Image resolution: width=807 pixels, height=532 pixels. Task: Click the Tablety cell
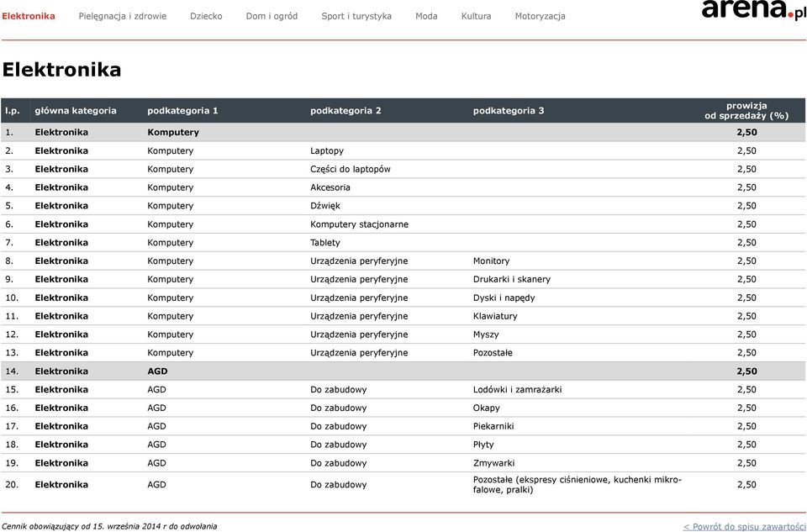point(325,243)
